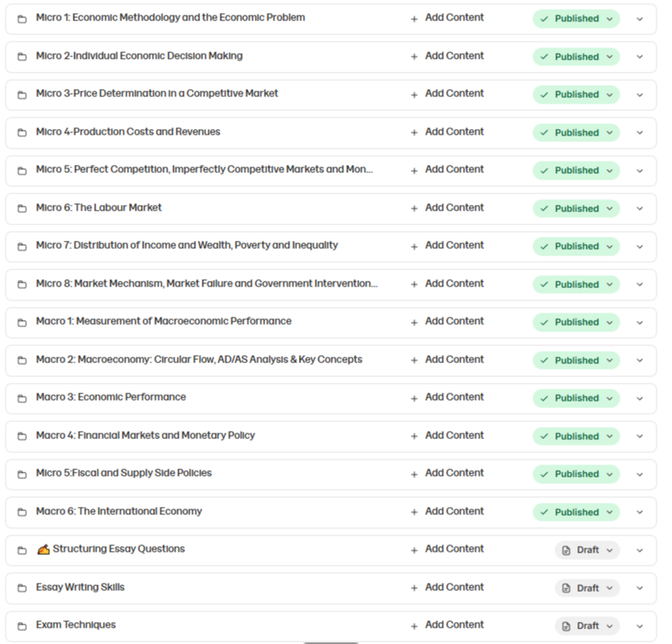The height and width of the screenshot is (644, 672).
Task: Open Draft status dropdown for Structuring Essay Questions
Action: 587,550
